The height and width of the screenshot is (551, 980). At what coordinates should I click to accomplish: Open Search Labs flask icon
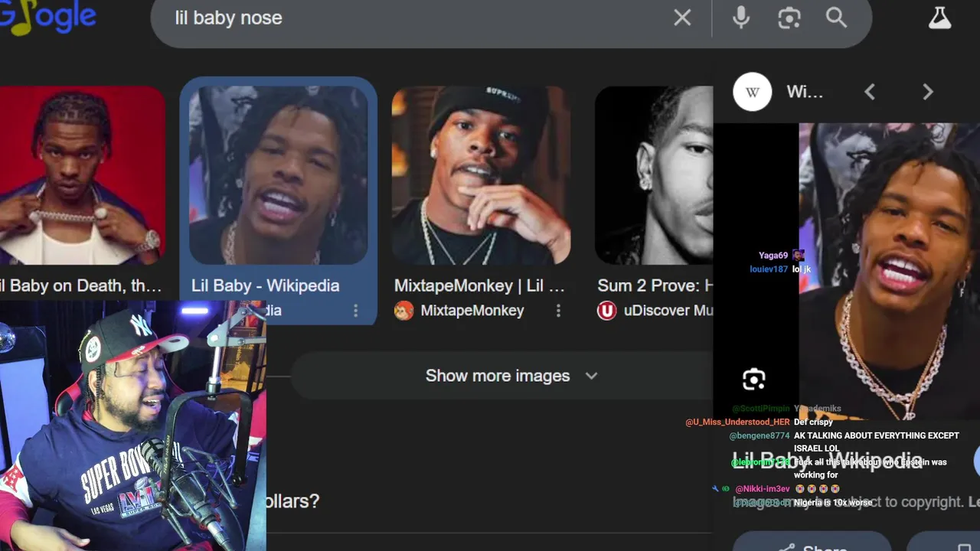(x=939, y=18)
